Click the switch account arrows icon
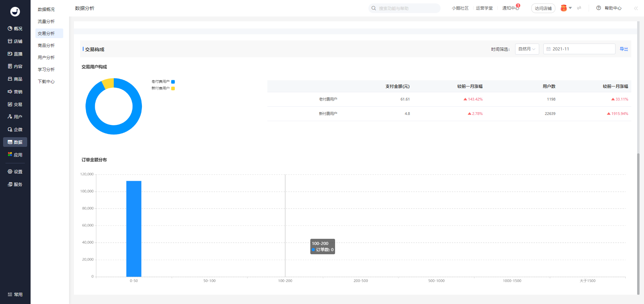 click(579, 8)
